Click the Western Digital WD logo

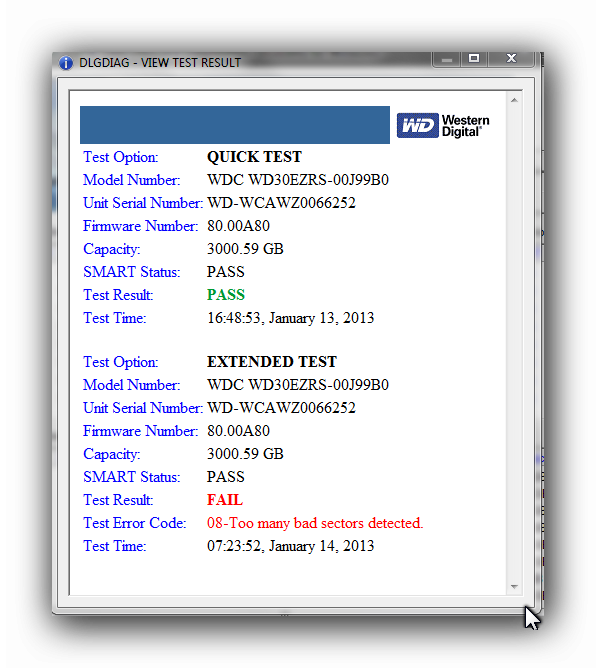pos(443,125)
